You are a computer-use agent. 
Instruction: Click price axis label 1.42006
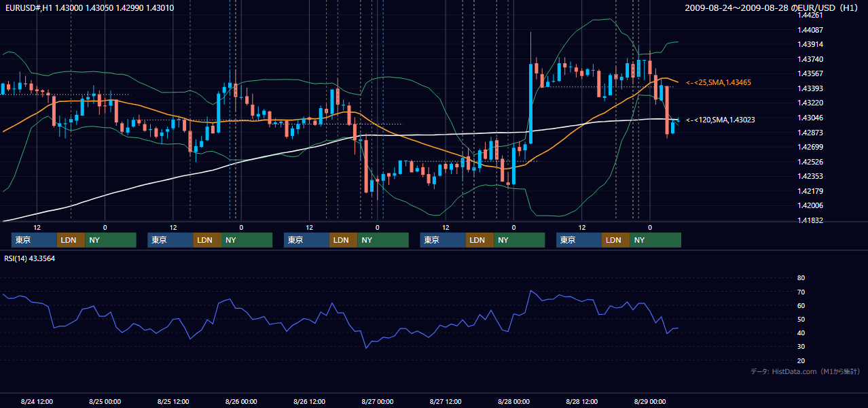(810, 205)
